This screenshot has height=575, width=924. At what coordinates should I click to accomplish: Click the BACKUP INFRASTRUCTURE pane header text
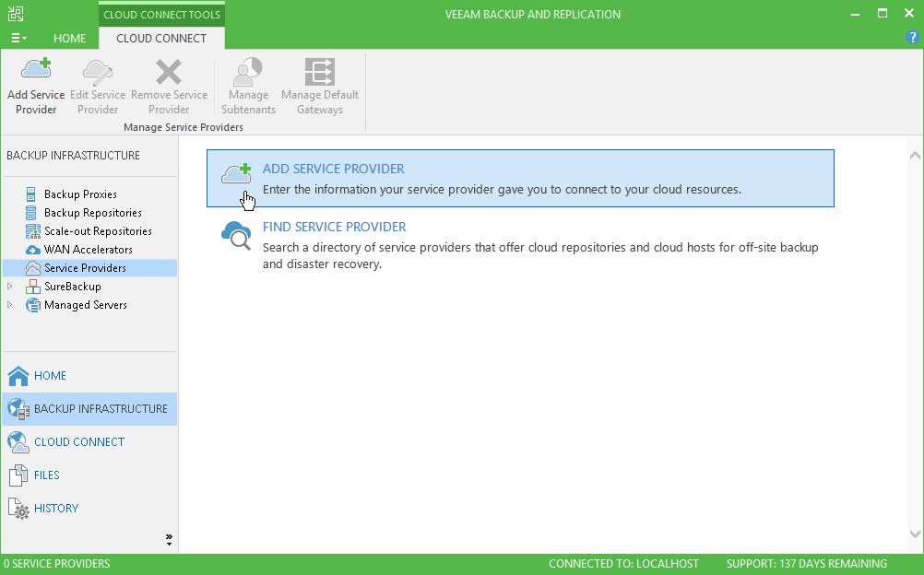73,156
